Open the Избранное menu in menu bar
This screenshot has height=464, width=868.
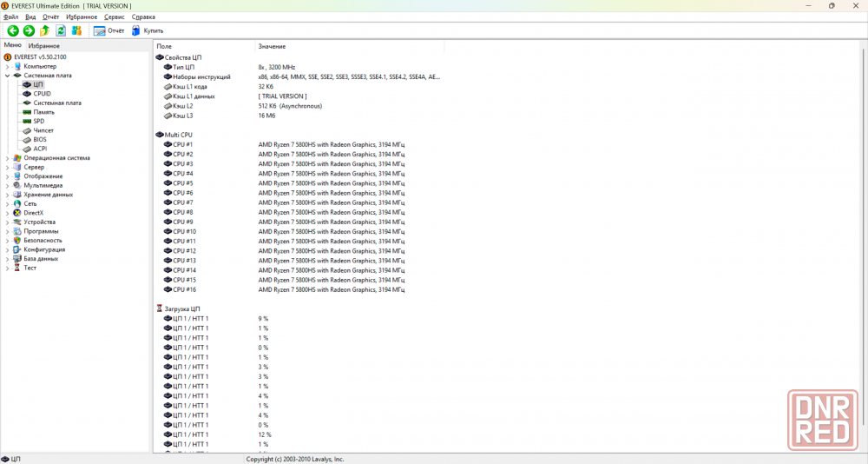[x=82, y=17]
